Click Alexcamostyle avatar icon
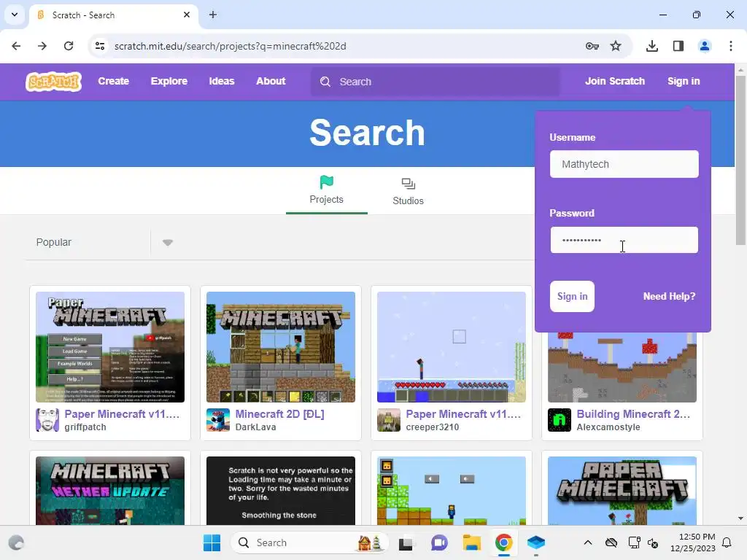Image resolution: width=747 pixels, height=560 pixels. 560,420
